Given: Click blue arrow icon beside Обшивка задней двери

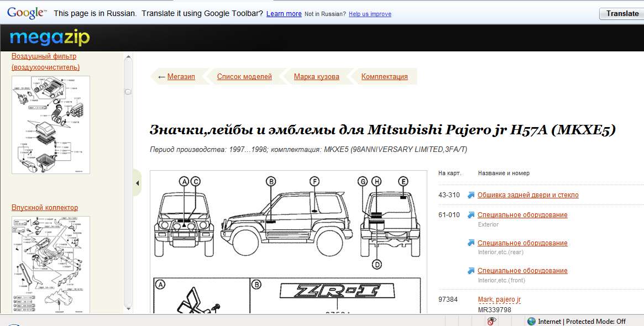Looking at the screenshot, I should click(471, 195).
